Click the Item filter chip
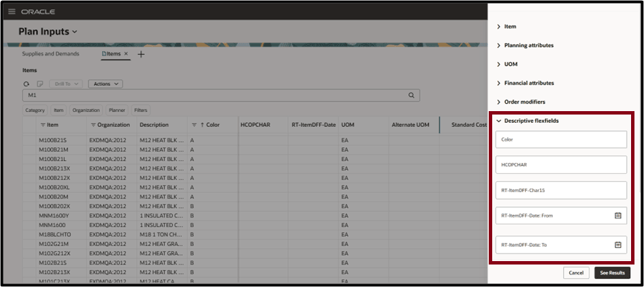The image size is (644, 287). point(59,110)
